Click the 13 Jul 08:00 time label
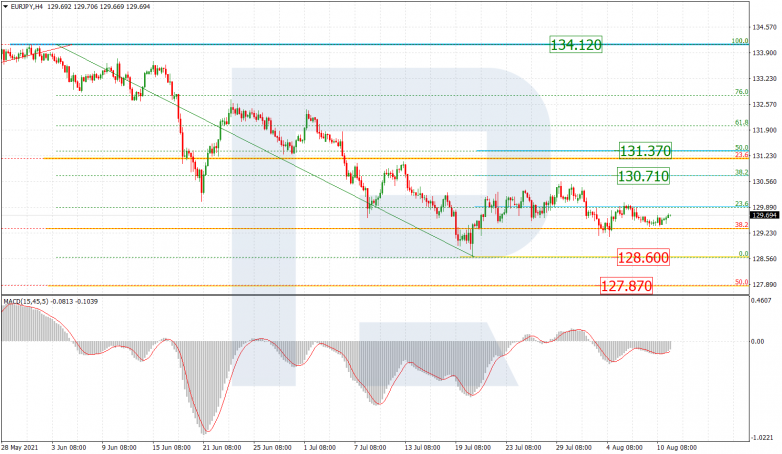Image resolution: width=782 pixels, height=454 pixels. point(422,448)
